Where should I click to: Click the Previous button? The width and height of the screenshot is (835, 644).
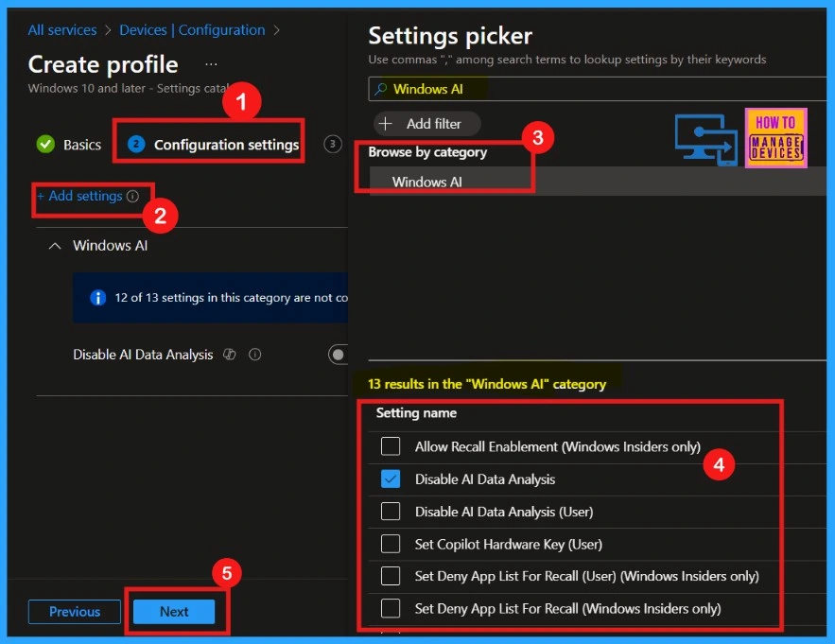pos(75,612)
